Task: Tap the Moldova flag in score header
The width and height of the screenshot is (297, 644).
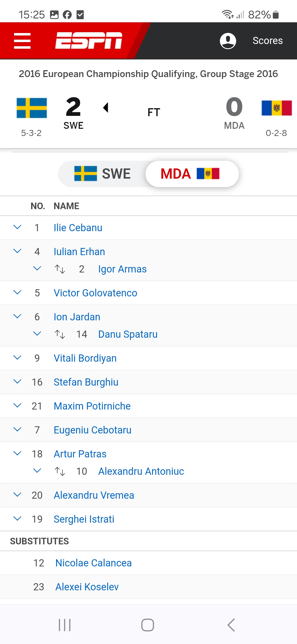Action: (277, 108)
